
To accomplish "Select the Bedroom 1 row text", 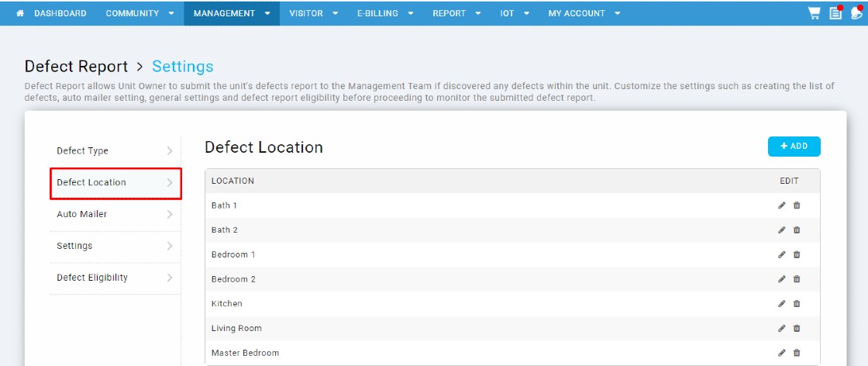I will click(233, 254).
